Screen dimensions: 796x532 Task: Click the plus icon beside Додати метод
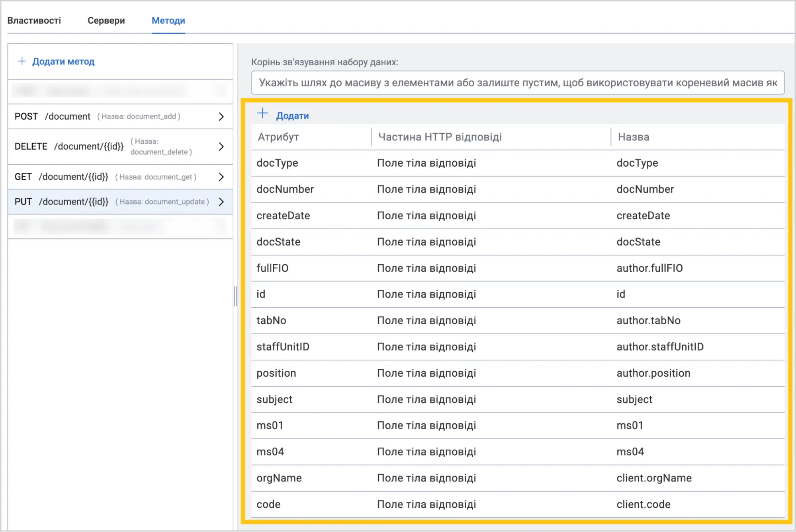(x=22, y=61)
